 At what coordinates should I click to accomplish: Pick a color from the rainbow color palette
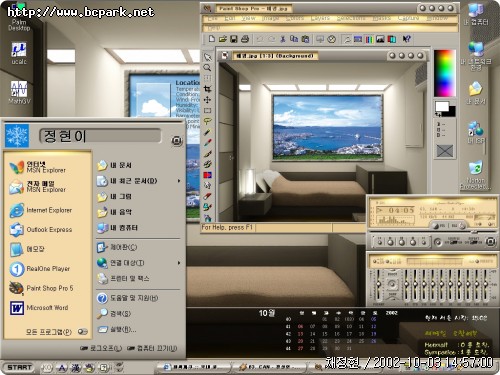coord(444,73)
